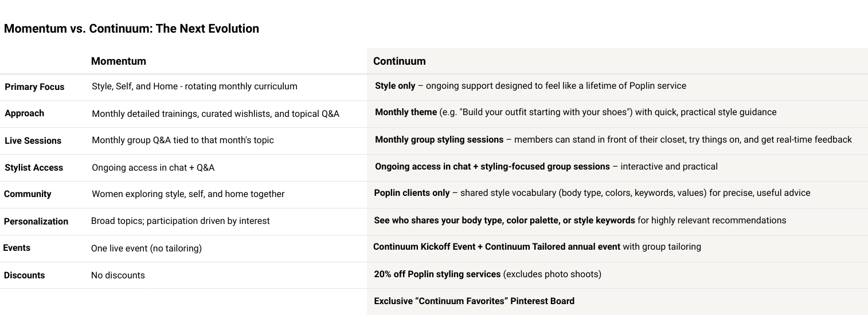Select the Continuum column header
This screenshot has height=315, width=868.
(x=399, y=61)
